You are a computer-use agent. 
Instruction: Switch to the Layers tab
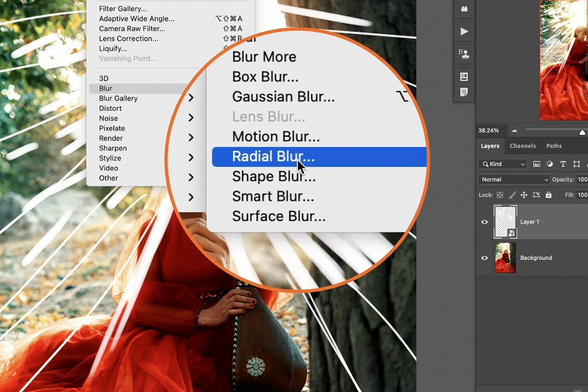pos(490,146)
